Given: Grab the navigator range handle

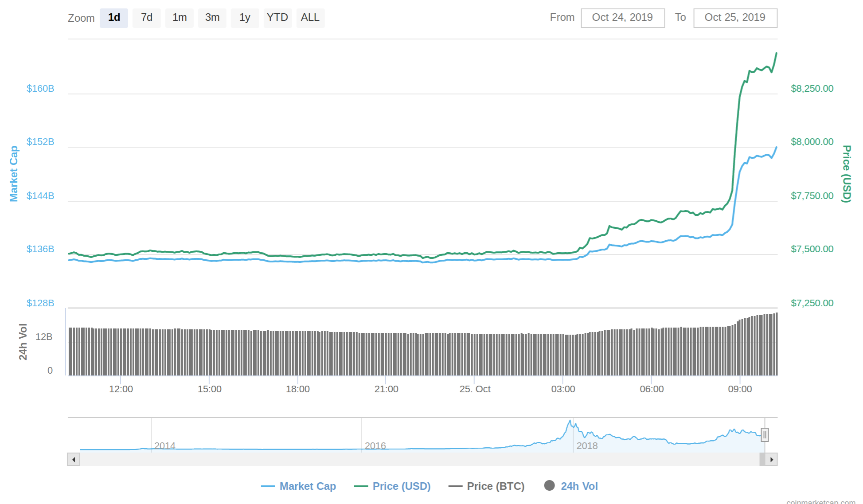Looking at the screenshot, I should (x=765, y=435).
